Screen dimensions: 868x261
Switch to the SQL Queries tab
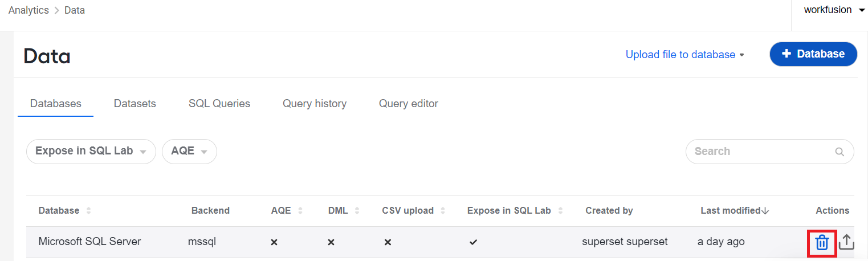coord(219,104)
